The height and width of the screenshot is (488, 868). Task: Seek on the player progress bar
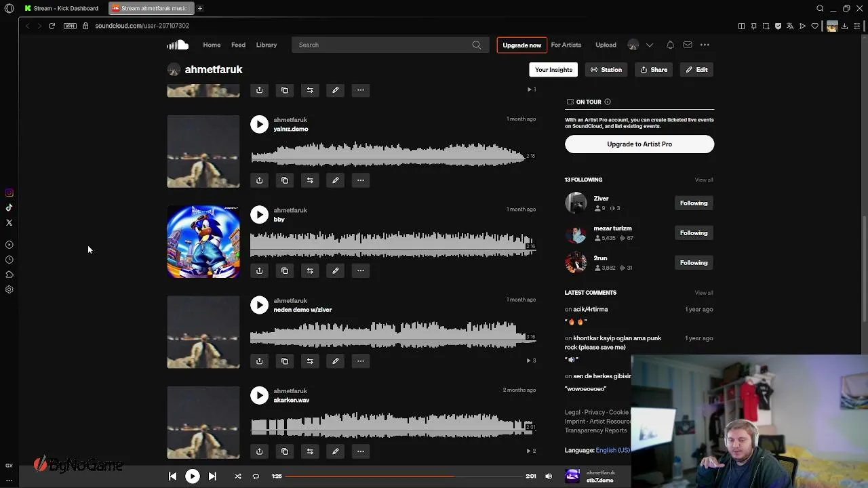403,476
